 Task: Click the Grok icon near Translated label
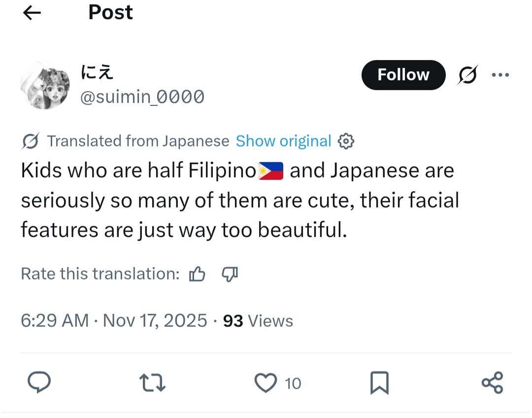pyautogui.click(x=31, y=142)
